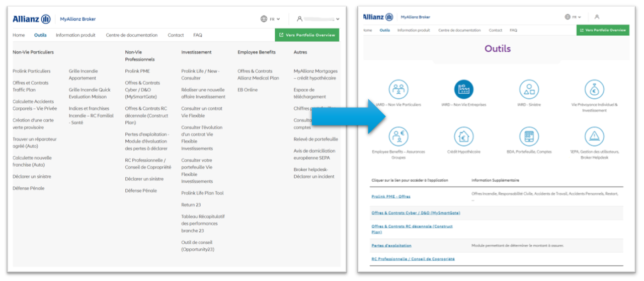Open Offres & Contrats RC décennale table link
Image resolution: width=644 pixels, height=281 pixels.
412,229
